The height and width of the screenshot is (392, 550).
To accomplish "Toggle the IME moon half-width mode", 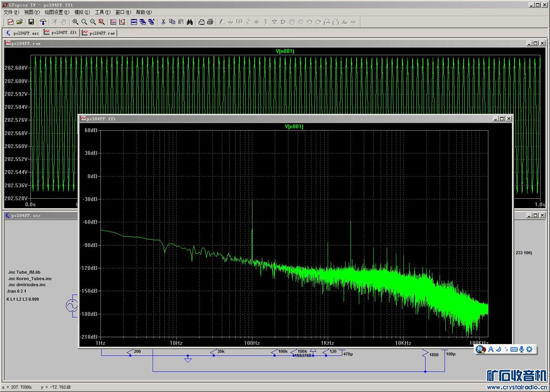I will [x=498, y=349].
